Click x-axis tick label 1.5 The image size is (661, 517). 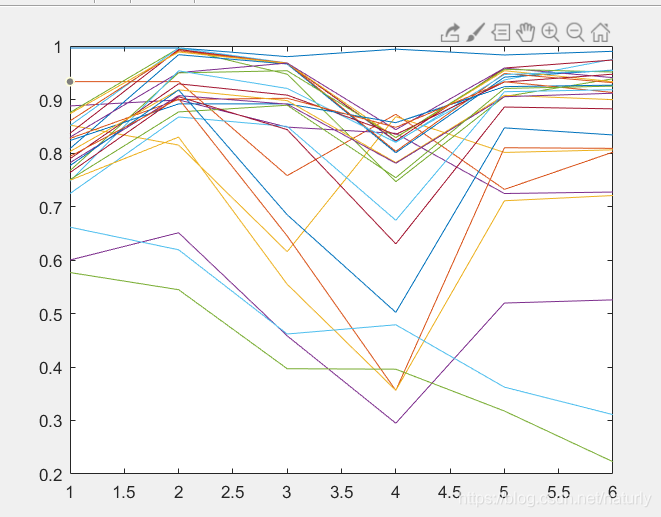click(124, 492)
